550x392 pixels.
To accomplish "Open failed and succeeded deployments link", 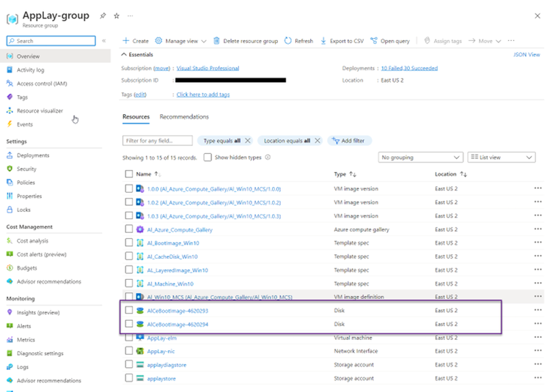I will (409, 68).
